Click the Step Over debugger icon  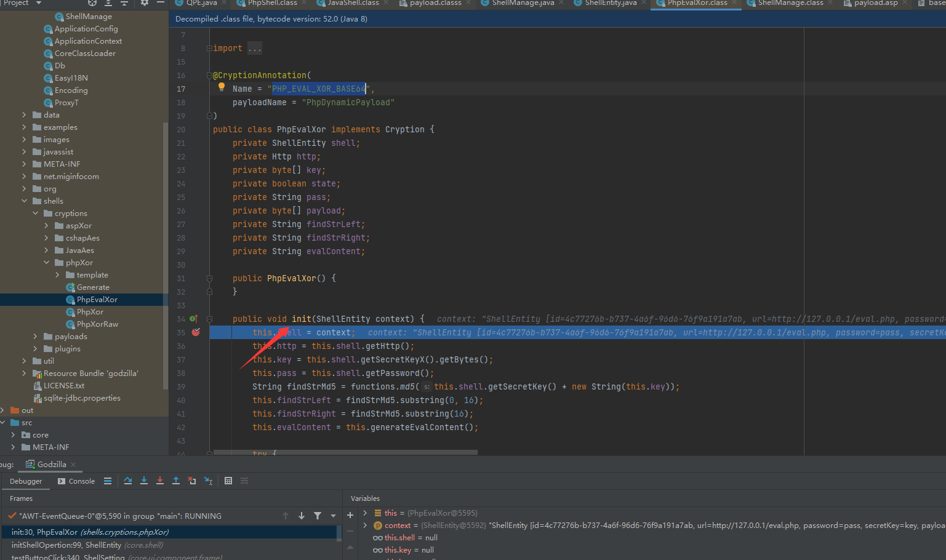coord(128,481)
